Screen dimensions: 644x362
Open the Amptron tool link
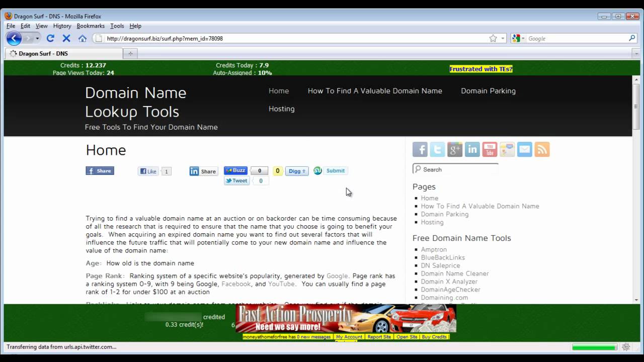[434, 249]
